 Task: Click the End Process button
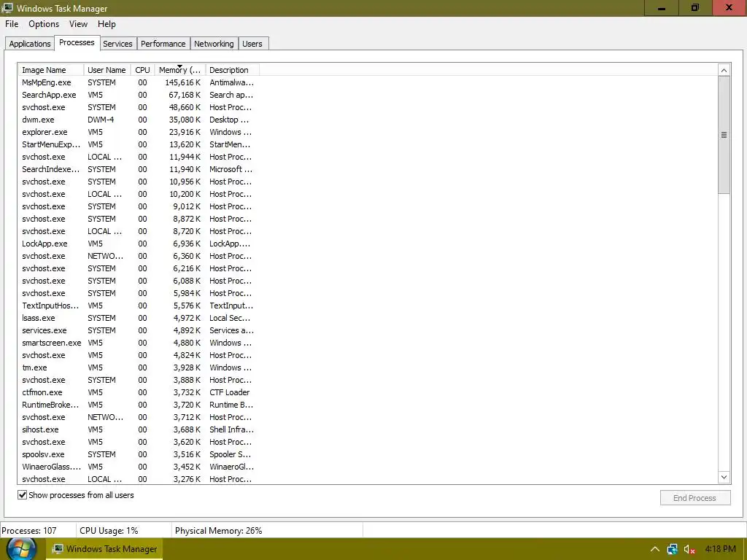pyautogui.click(x=695, y=497)
